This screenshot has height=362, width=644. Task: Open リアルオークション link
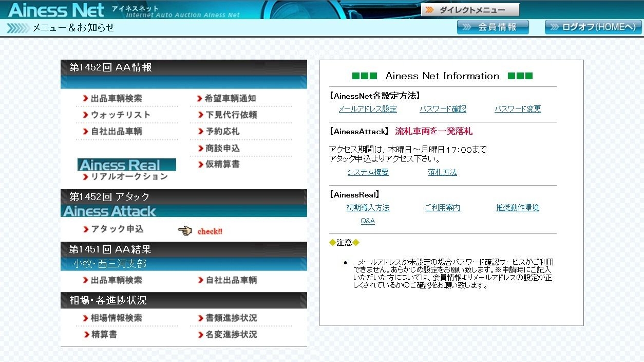pos(125,176)
